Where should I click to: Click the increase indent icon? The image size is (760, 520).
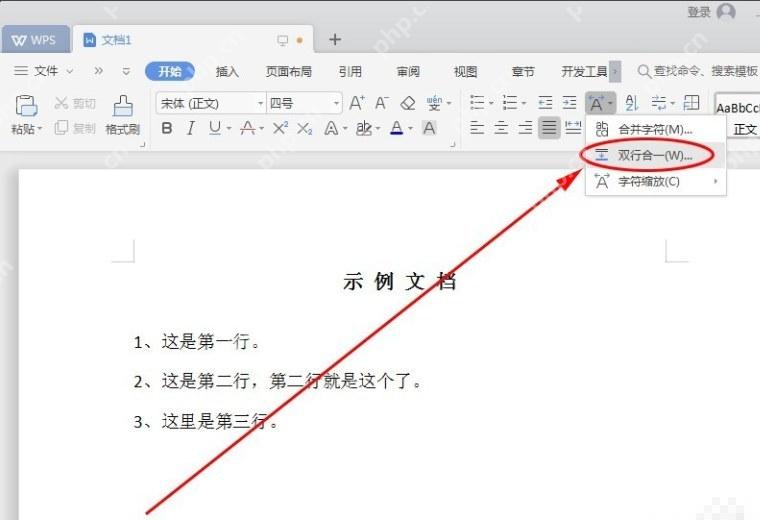[x=570, y=103]
